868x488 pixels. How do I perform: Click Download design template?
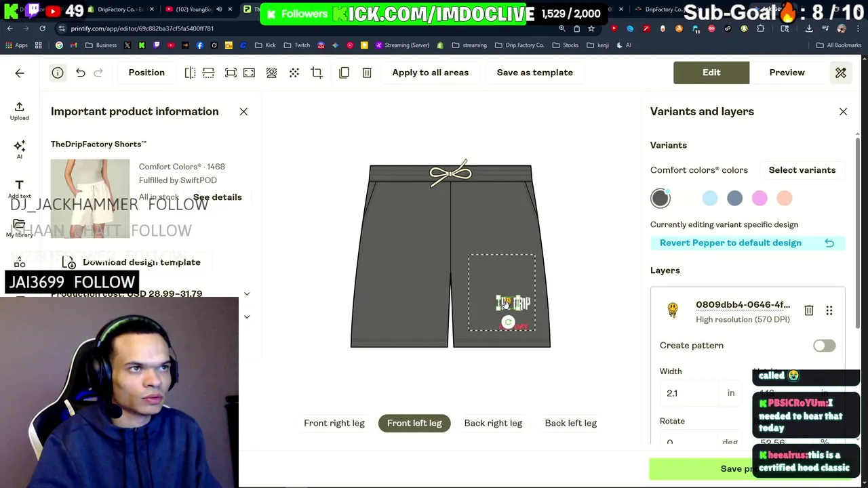pyautogui.click(x=142, y=262)
